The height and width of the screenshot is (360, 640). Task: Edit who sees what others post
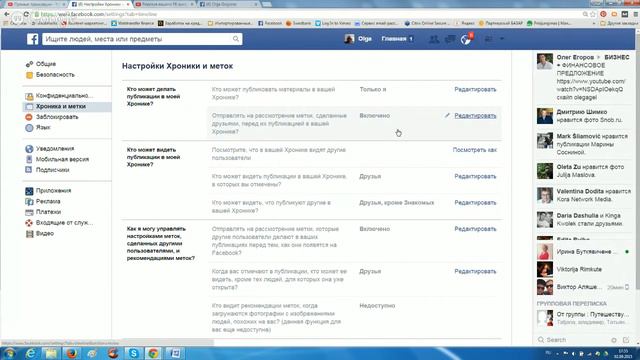(x=475, y=203)
